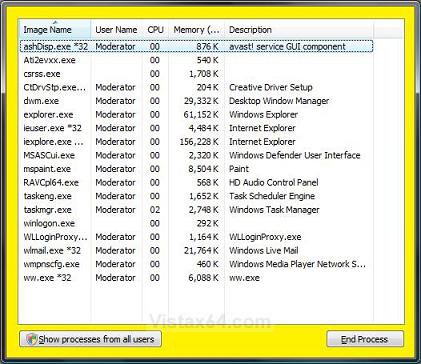Select the WLLoginProxy process name
Screen dimensions: 421x364
coord(55,237)
